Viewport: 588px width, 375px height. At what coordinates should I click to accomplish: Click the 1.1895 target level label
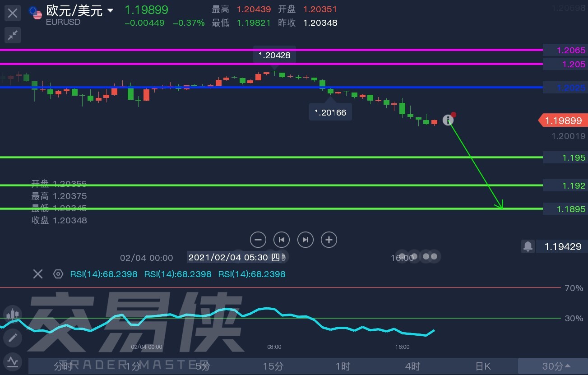[x=565, y=209]
